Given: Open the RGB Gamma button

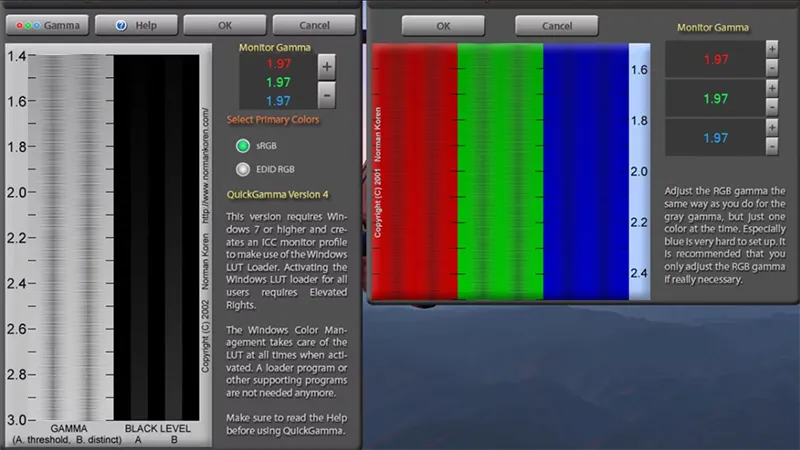Looking at the screenshot, I should pos(47,25).
